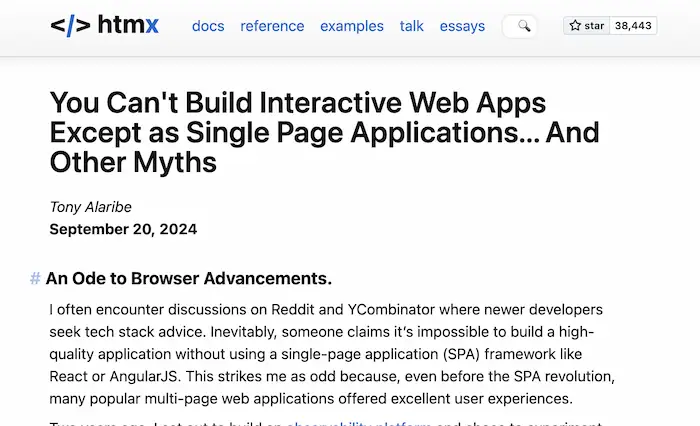Image resolution: width=700 pixels, height=426 pixels.
Task: Click the # anchor beside the section heading
Action: pyautogui.click(x=35, y=278)
